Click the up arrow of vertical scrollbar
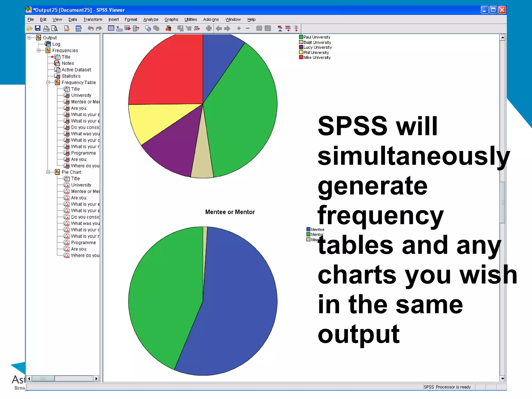532x399 pixels. (502, 38)
